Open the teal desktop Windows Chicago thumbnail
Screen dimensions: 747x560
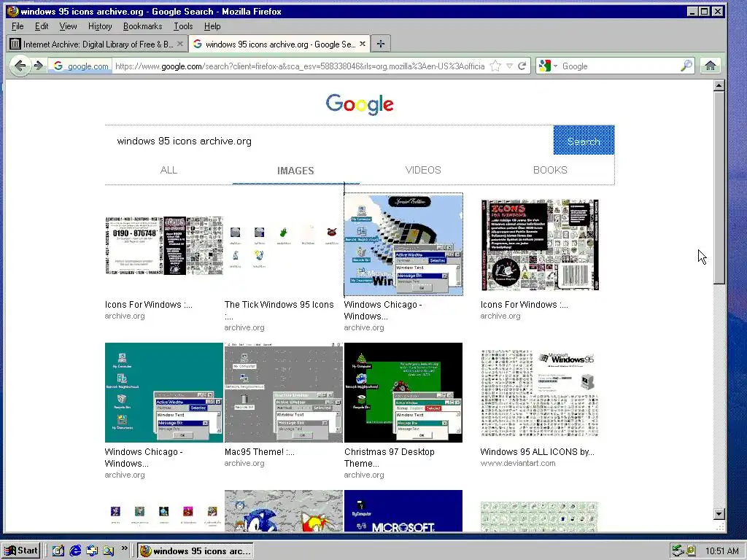click(x=164, y=392)
